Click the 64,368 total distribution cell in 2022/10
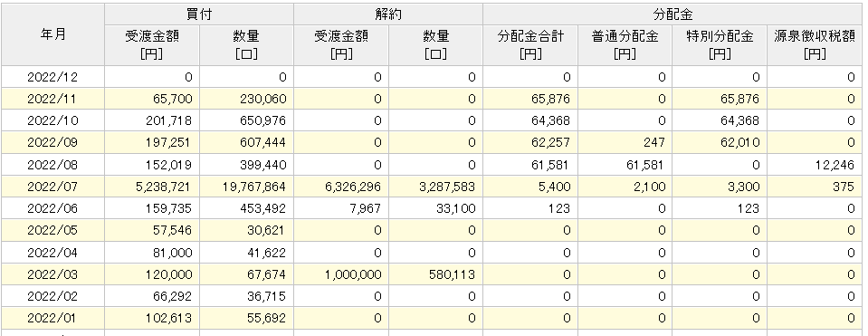 tap(530, 120)
